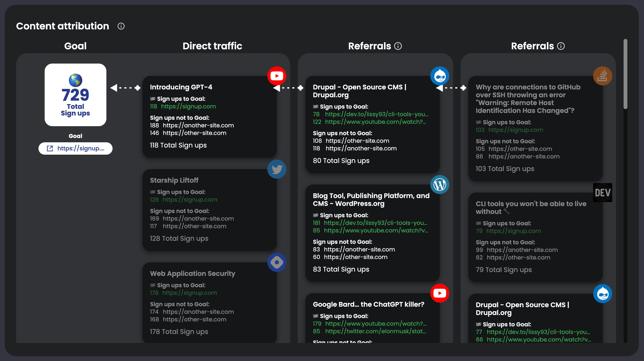Click the Goal column heading
The image size is (644, 361).
click(x=76, y=46)
